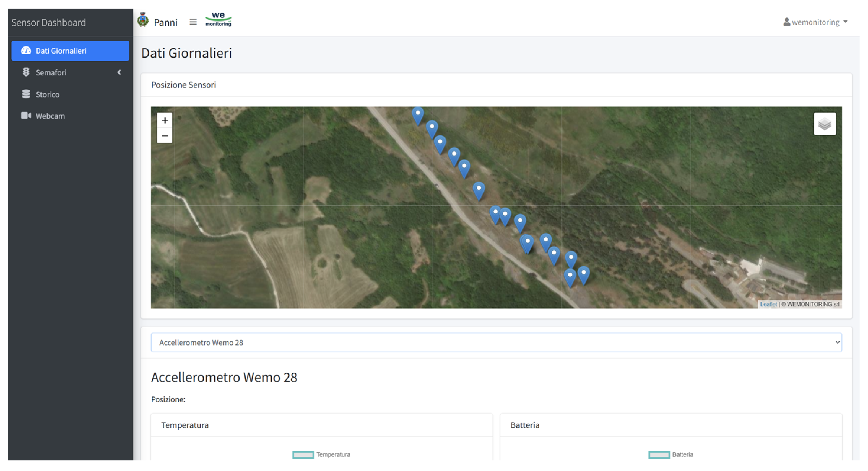Open the Storico menu item
The width and height of the screenshot is (868, 471).
pyautogui.click(x=48, y=94)
